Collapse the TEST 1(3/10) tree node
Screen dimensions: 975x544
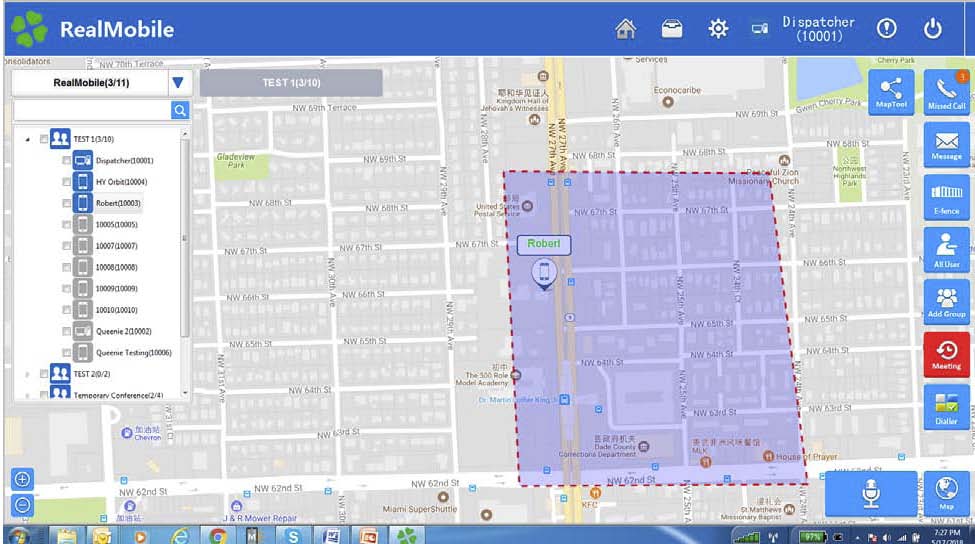point(27,139)
